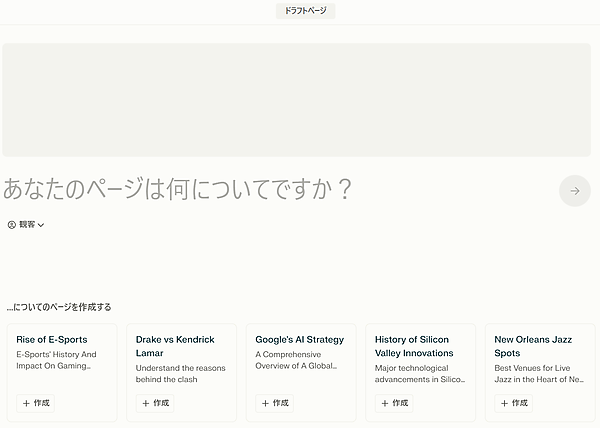Expand the 観客 audience dropdown chevron

(x=41, y=225)
